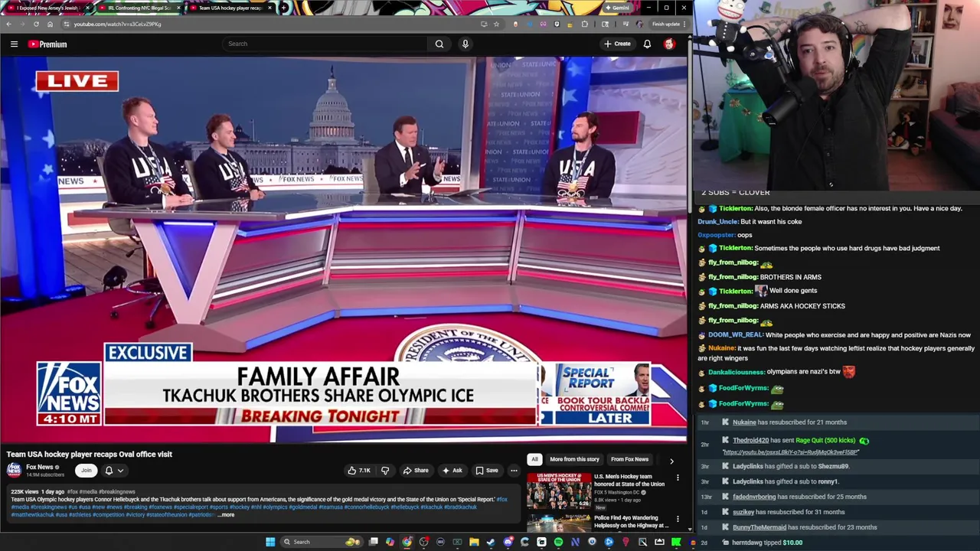
Task: Click the Finish update button
Action: coord(668,24)
